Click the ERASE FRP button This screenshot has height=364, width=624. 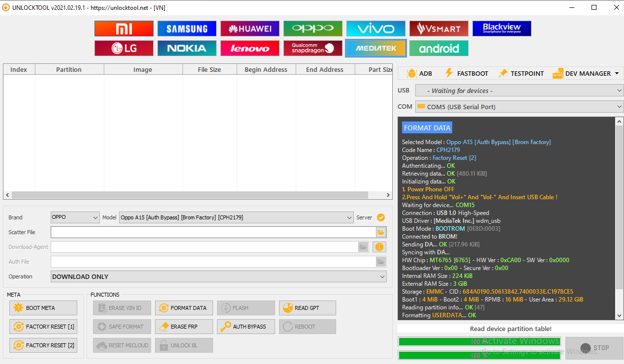click(184, 327)
